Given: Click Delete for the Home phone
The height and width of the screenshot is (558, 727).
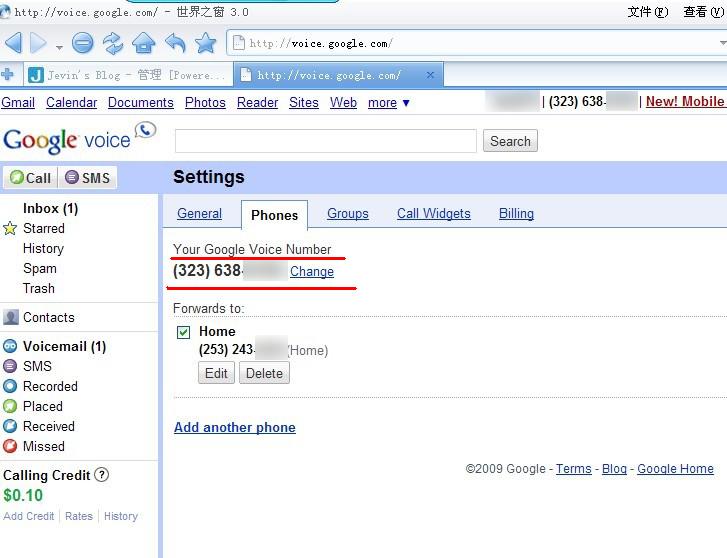Looking at the screenshot, I should click(264, 373).
